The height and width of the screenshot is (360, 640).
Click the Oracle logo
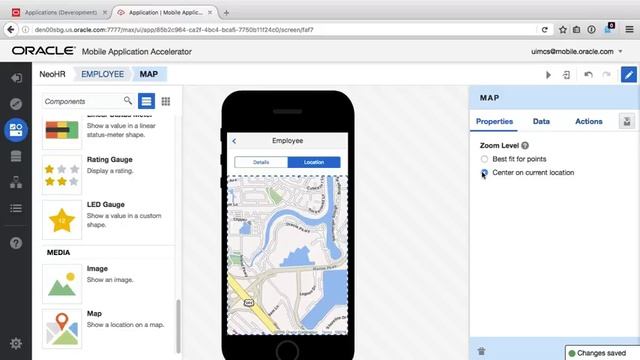(x=43, y=51)
